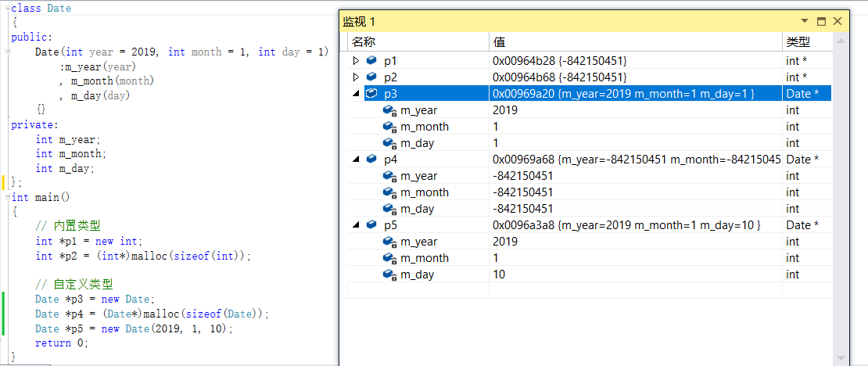Screen dimensions: 868x366
Task: Click m_day field icon under p5
Action: point(389,274)
